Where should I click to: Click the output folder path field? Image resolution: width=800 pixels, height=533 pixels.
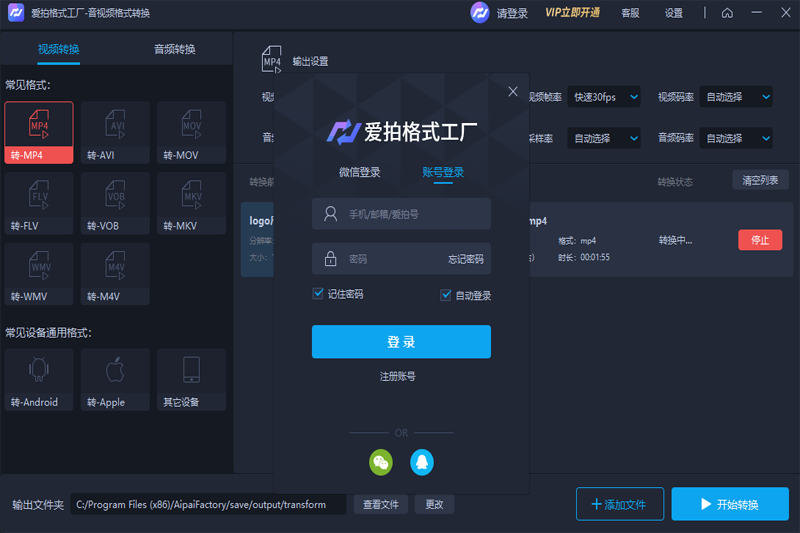pos(208,504)
